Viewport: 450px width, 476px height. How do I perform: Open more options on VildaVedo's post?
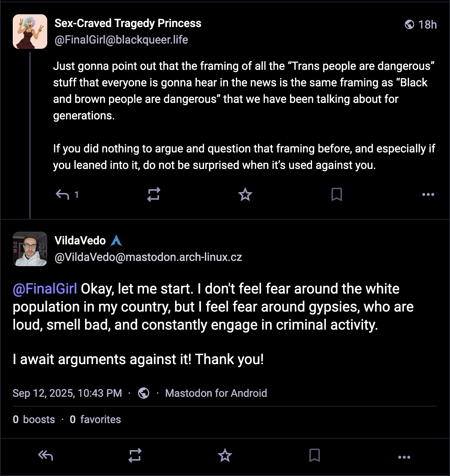404,457
